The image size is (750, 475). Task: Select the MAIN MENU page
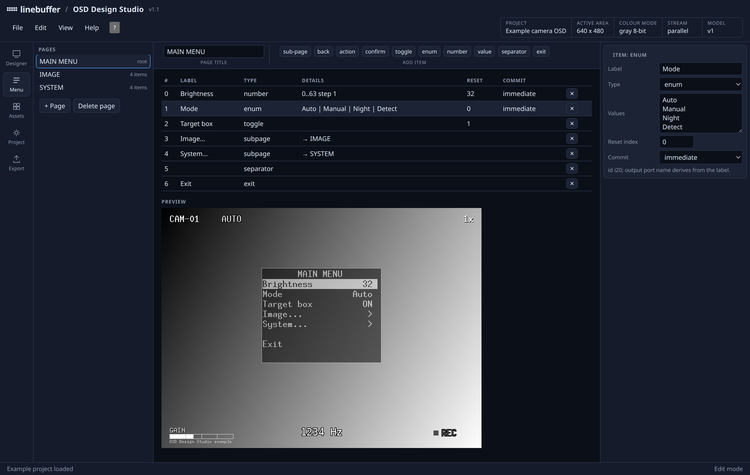click(x=93, y=61)
